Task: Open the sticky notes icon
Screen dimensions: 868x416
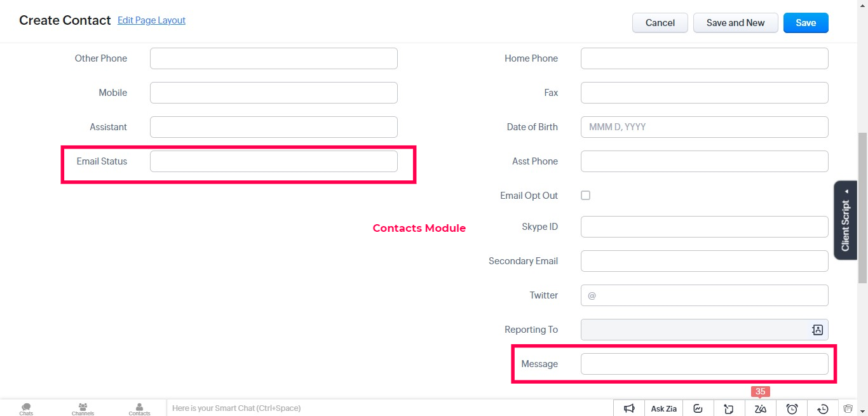Action: [729, 408]
